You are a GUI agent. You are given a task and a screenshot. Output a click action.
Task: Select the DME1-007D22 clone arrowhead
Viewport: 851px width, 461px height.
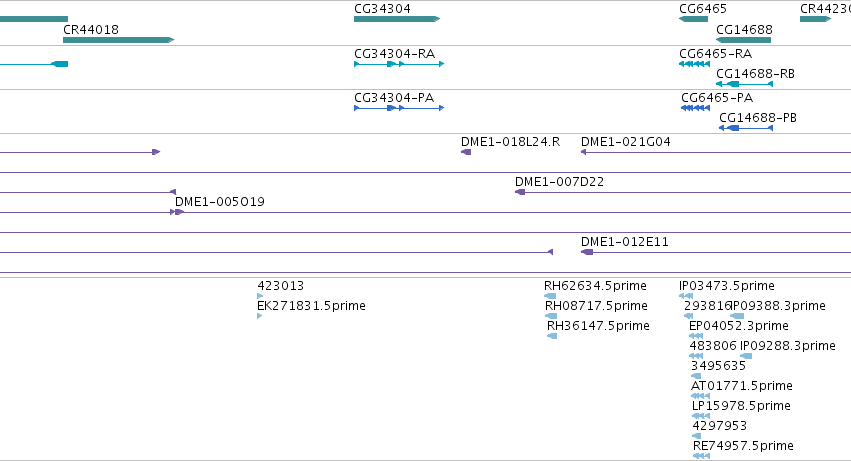tap(519, 192)
